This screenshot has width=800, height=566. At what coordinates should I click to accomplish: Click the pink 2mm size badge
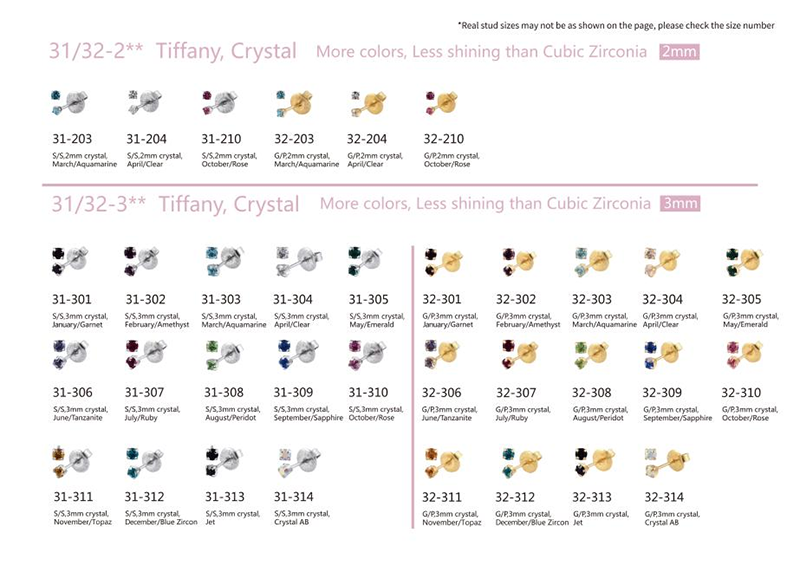point(679,52)
